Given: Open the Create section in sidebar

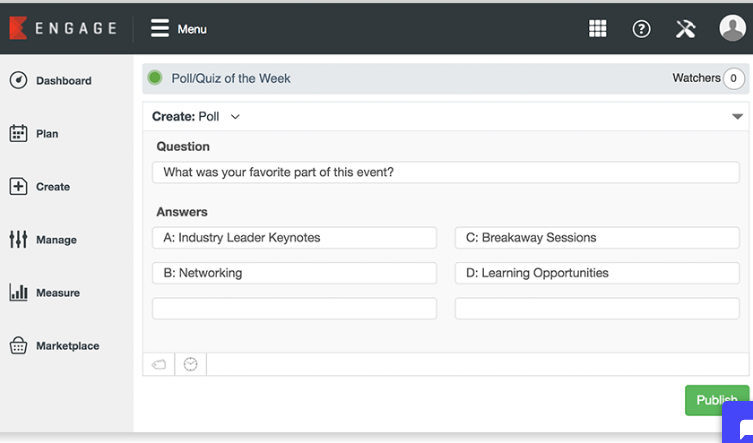Looking at the screenshot, I should point(52,187).
